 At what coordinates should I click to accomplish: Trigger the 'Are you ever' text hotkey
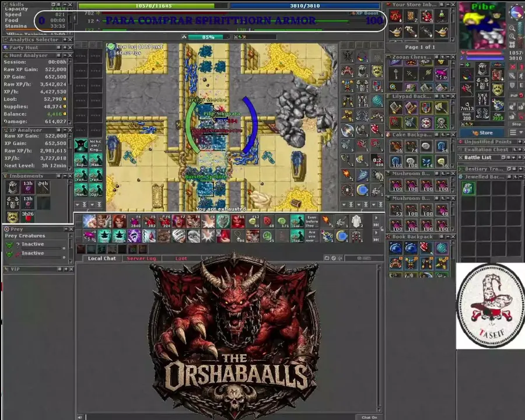click(x=311, y=236)
